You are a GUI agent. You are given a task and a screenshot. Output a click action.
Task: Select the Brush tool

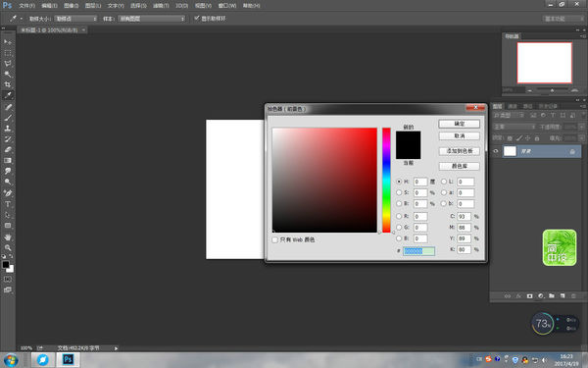pos(8,118)
